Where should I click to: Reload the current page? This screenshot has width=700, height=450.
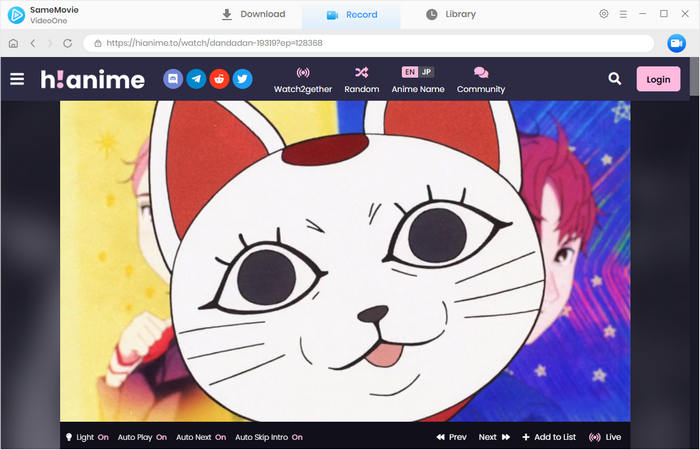click(67, 43)
